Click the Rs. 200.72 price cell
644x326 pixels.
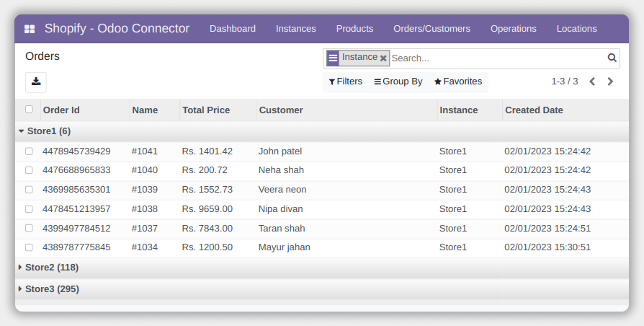point(205,170)
